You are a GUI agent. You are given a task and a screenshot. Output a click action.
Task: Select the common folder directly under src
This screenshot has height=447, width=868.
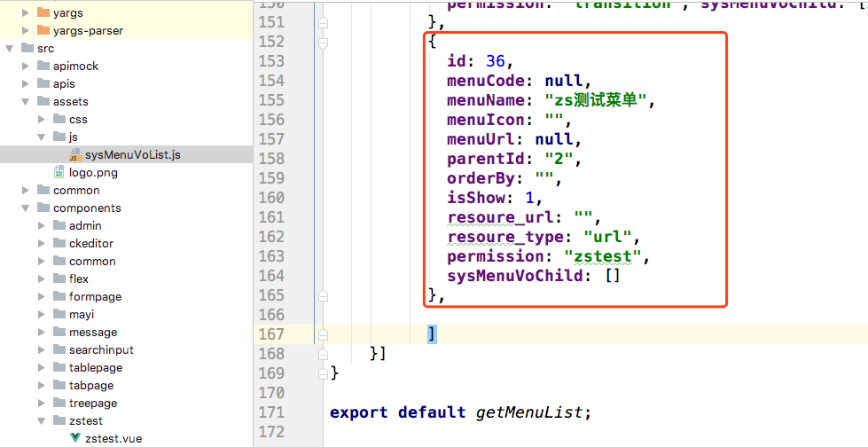coord(76,190)
